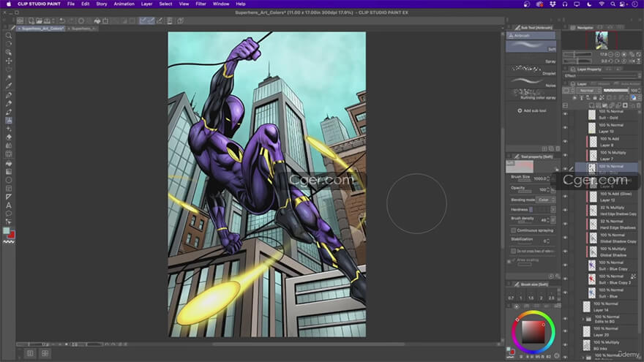
Task: Hide the Suit - Blue Copy layer
Action: pos(566,265)
